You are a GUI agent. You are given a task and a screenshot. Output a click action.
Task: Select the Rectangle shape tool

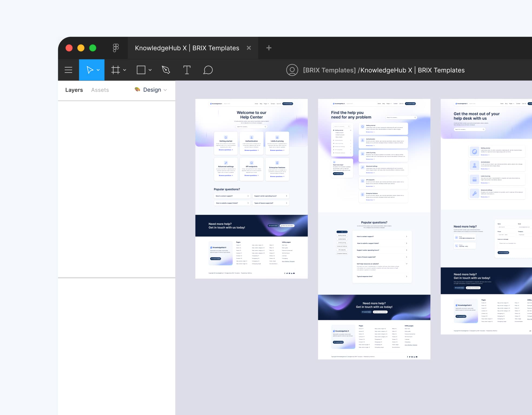141,70
